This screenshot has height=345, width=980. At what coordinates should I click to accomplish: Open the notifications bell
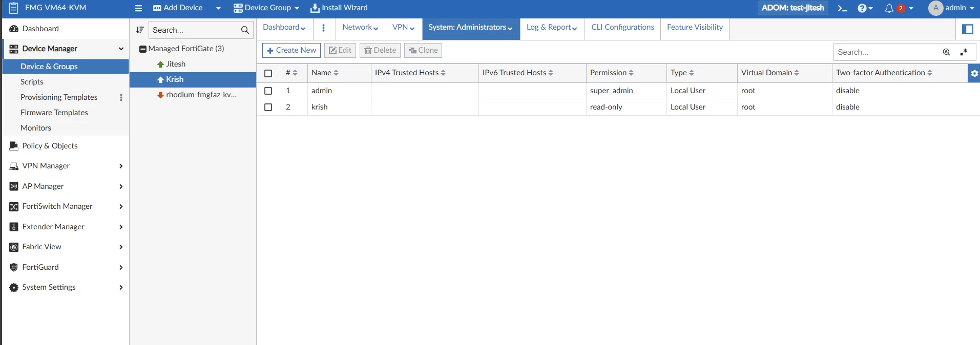[x=889, y=8]
